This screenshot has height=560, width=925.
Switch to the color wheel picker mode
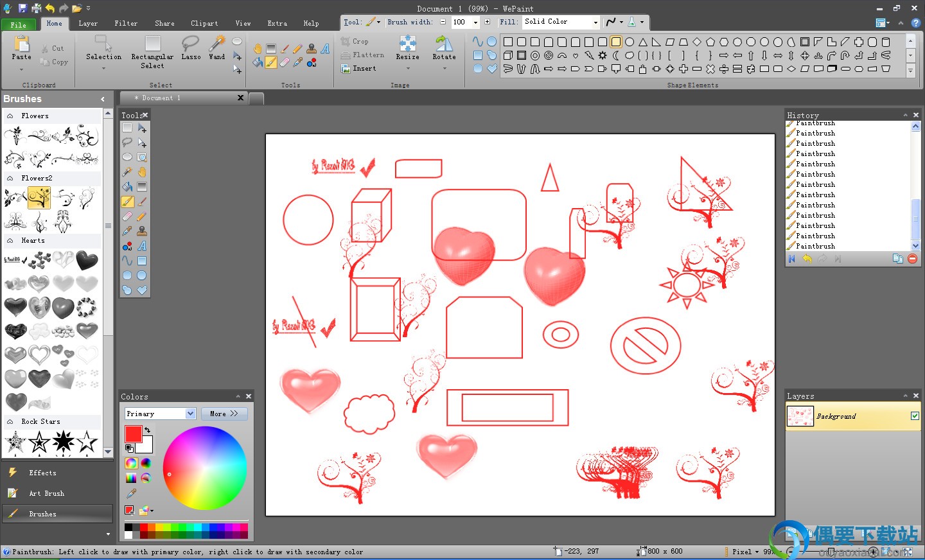pyautogui.click(x=131, y=463)
